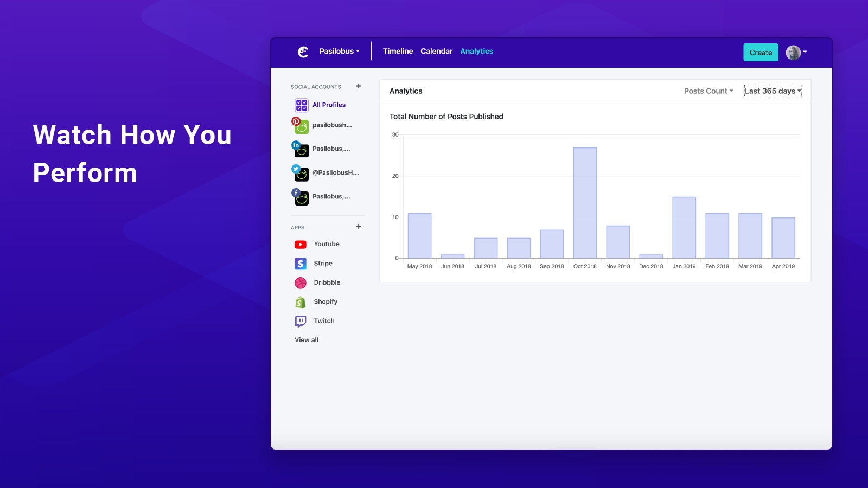
Task: Select the LinkedIn Pasilobus profile icon
Action: (300, 149)
